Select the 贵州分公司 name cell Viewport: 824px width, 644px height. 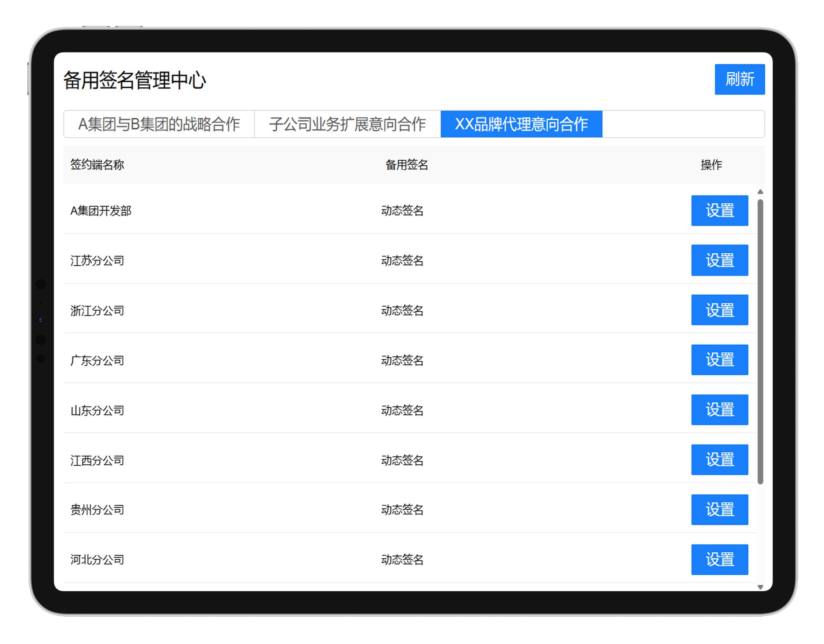(97, 510)
